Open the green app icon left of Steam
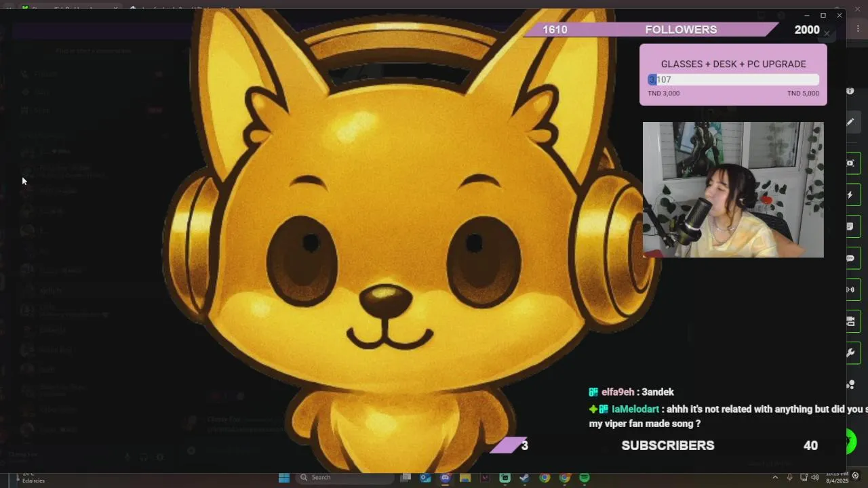Viewport: 868px width, 488px height. [505, 478]
